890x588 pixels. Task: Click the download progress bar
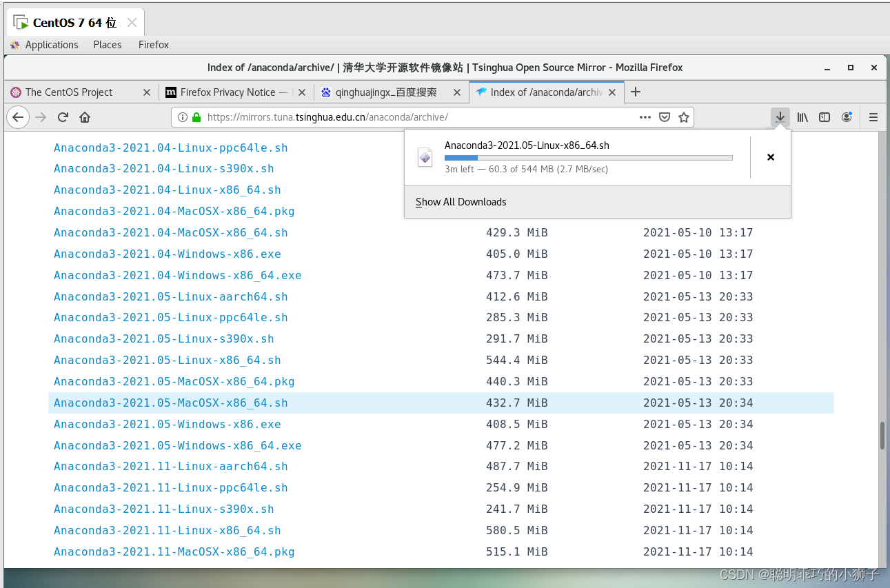(x=587, y=157)
